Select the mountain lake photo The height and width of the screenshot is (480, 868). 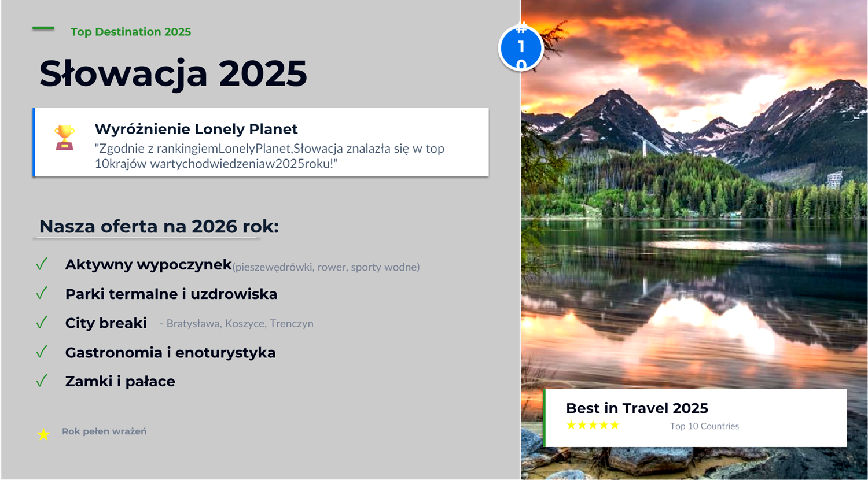[x=694, y=240]
